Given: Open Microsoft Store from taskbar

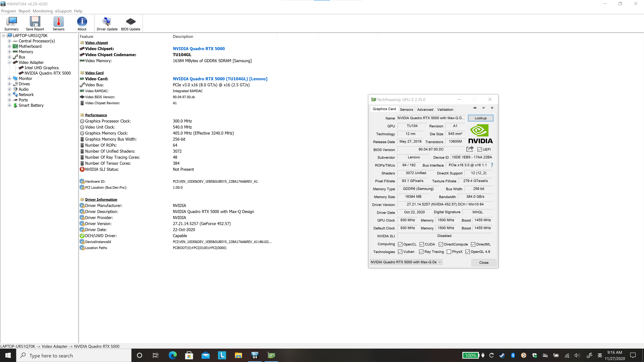Looking at the screenshot, I should (189, 355).
